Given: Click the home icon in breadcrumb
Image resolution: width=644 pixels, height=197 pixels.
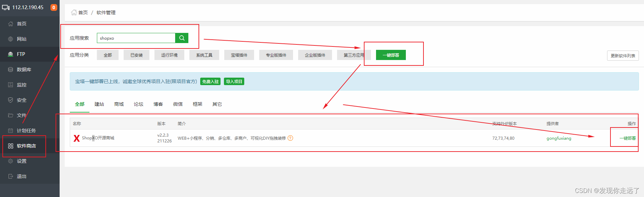Looking at the screenshot, I should tap(74, 13).
